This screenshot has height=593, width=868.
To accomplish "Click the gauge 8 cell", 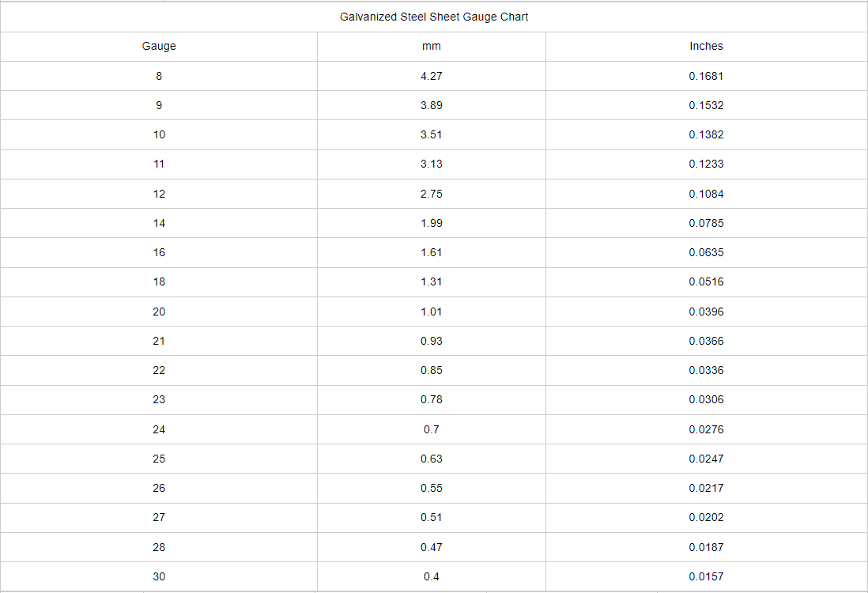I will [159, 76].
